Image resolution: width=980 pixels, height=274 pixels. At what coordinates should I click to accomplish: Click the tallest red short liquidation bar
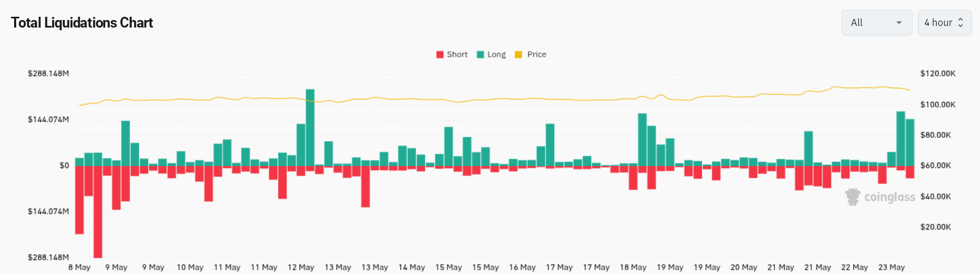pyautogui.click(x=98, y=212)
